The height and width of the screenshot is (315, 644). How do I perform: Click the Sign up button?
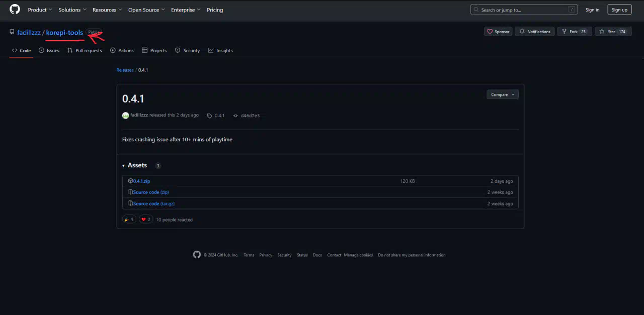click(x=619, y=10)
